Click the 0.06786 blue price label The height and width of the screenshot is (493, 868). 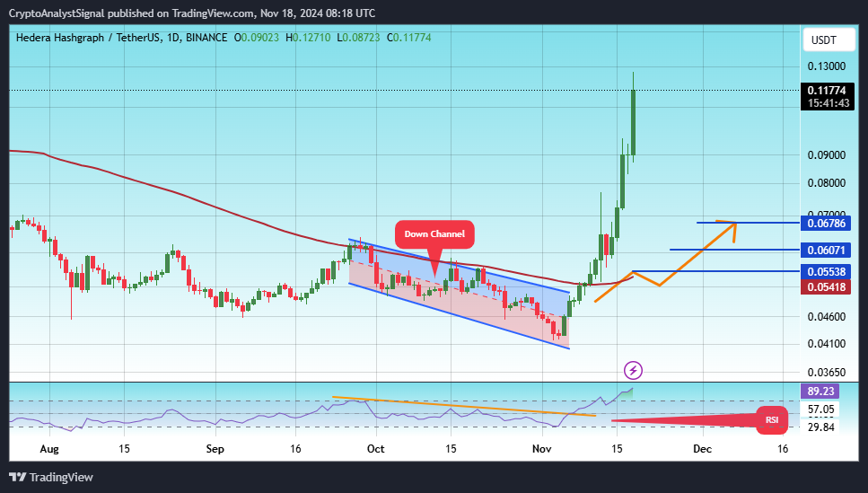[827, 224]
